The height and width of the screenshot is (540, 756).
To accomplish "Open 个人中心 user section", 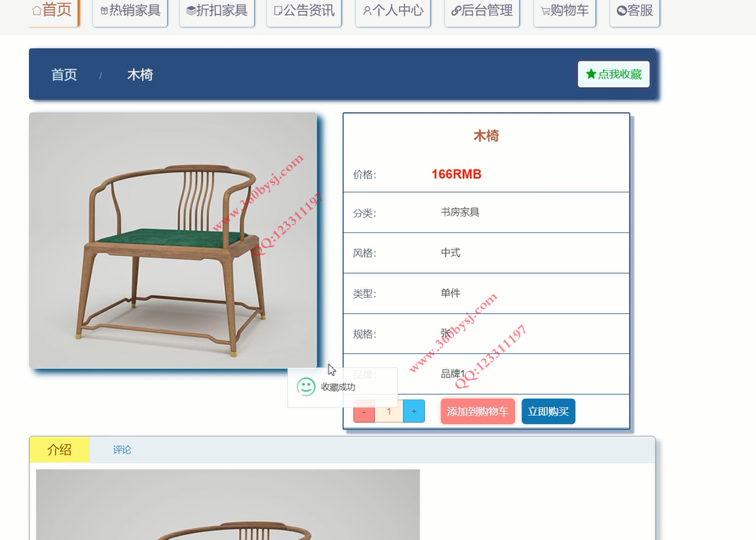I will [393, 11].
